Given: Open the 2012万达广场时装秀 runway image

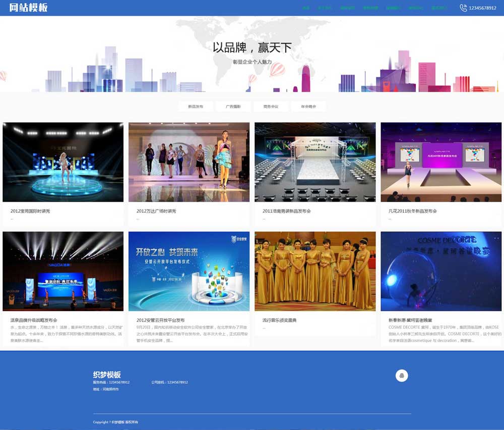Looking at the screenshot, I should pos(189,162).
